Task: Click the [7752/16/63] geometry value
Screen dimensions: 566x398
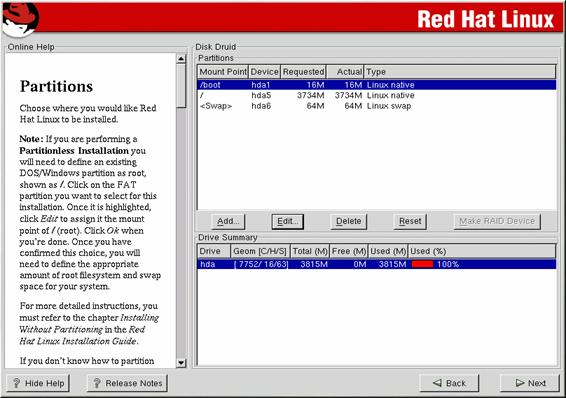Action: pyautogui.click(x=261, y=264)
